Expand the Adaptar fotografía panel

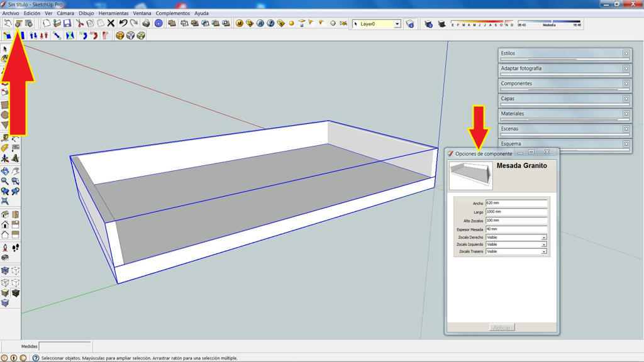(560, 69)
